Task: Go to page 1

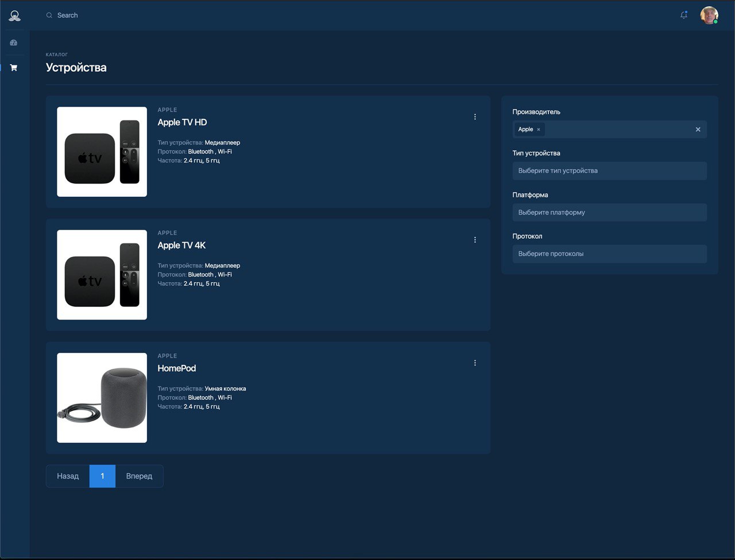Action: click(102, 476)
